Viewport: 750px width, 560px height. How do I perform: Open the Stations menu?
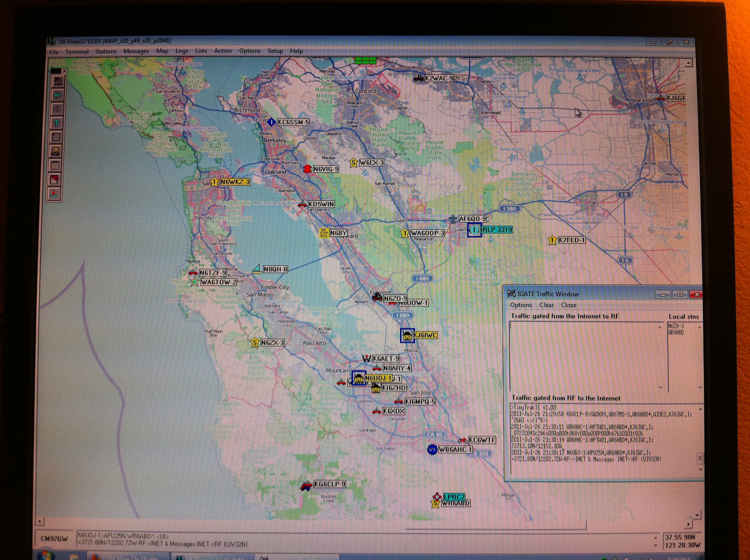pos(106,51)
